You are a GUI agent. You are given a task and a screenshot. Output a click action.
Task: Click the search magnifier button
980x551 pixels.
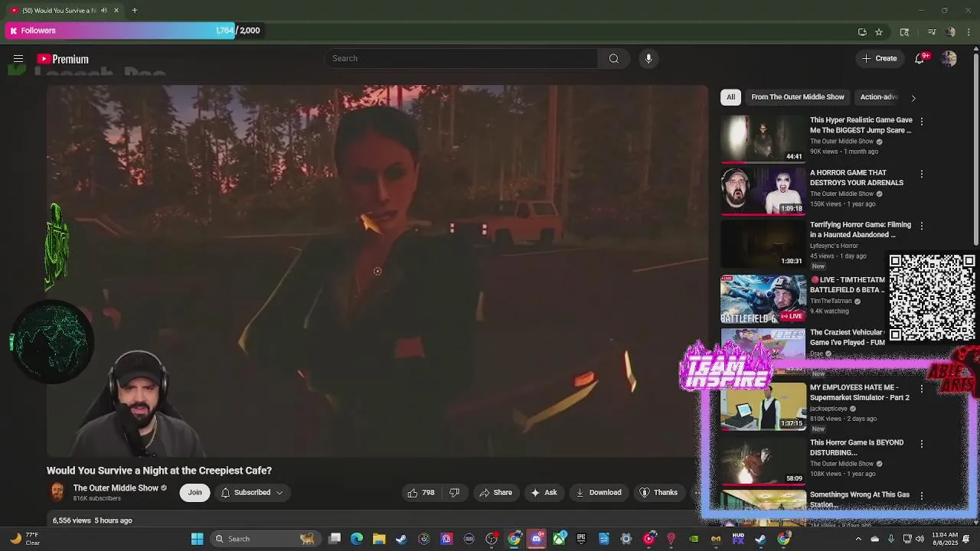(613, 59)
